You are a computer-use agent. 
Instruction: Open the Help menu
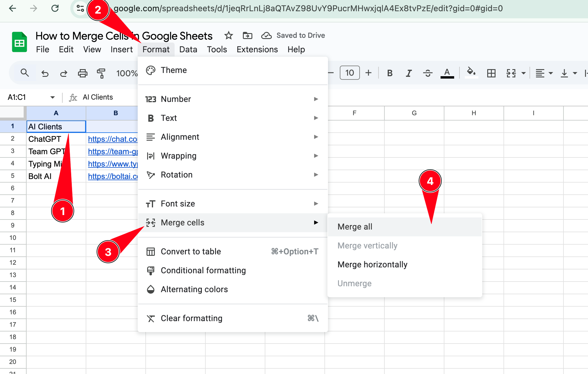296,49
